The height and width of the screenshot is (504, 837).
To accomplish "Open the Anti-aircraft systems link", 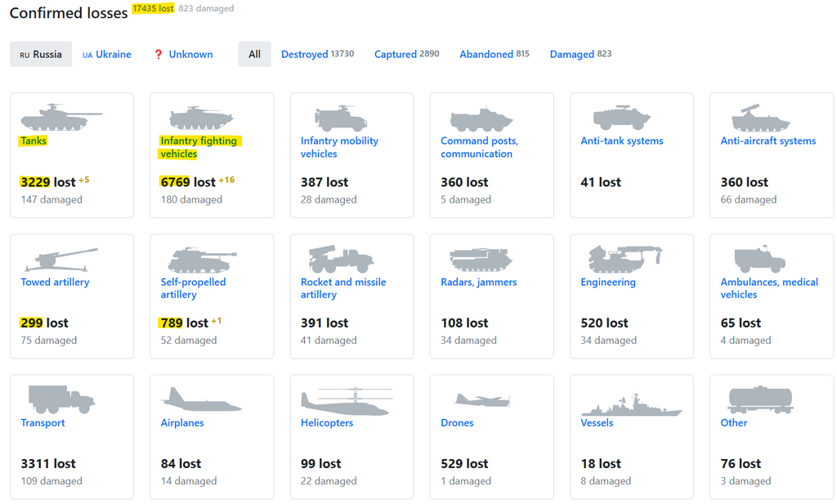I will point(768,140).
